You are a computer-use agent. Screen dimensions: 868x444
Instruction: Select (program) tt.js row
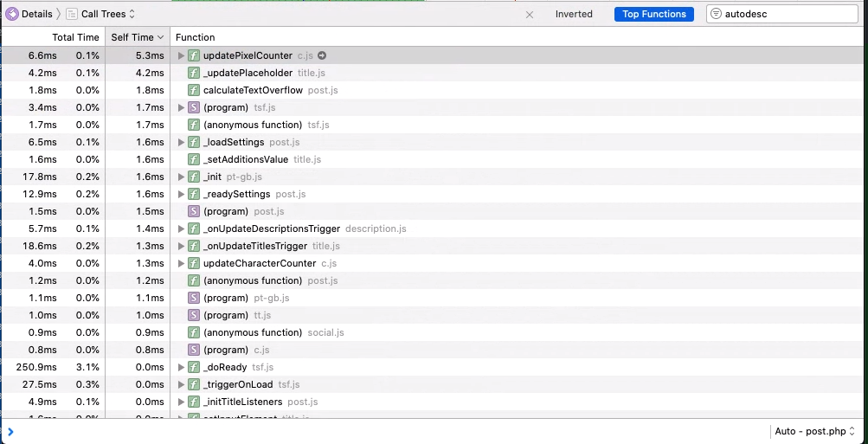pyautogui.click(x=432, y=315)
